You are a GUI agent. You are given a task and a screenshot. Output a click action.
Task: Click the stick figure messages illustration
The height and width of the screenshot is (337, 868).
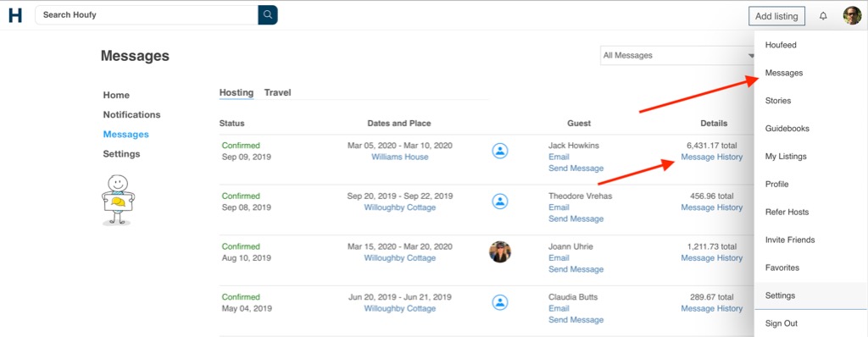click(x=118, y=200)
